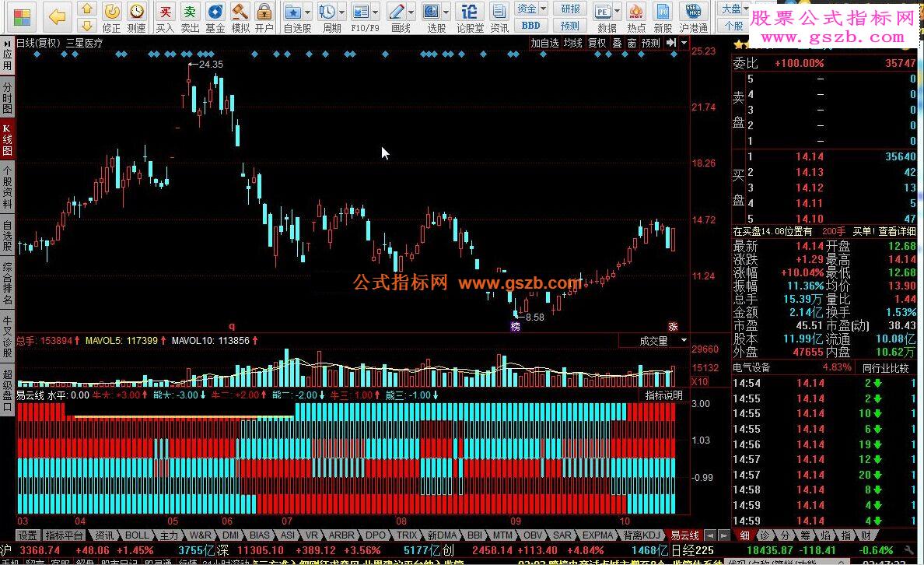This screenshot has height=565, width=924.
Task: Click the small yellow down arrow icon
Action: pos(87,25)
